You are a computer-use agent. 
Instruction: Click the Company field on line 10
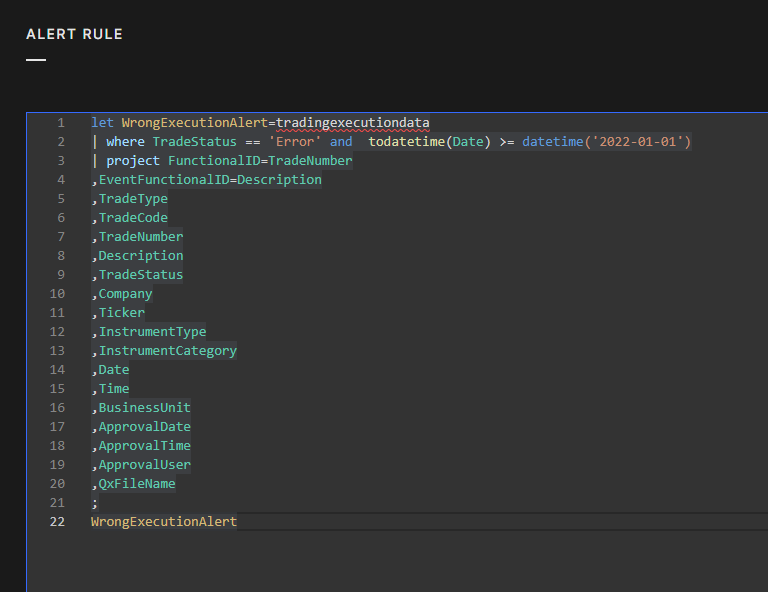[x=125, y=294]
